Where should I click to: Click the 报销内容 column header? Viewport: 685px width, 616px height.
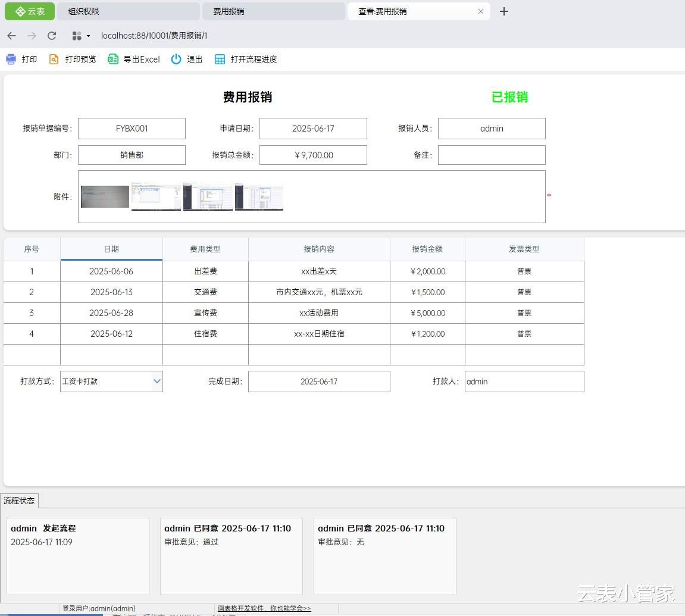click(x=319, y=249)
